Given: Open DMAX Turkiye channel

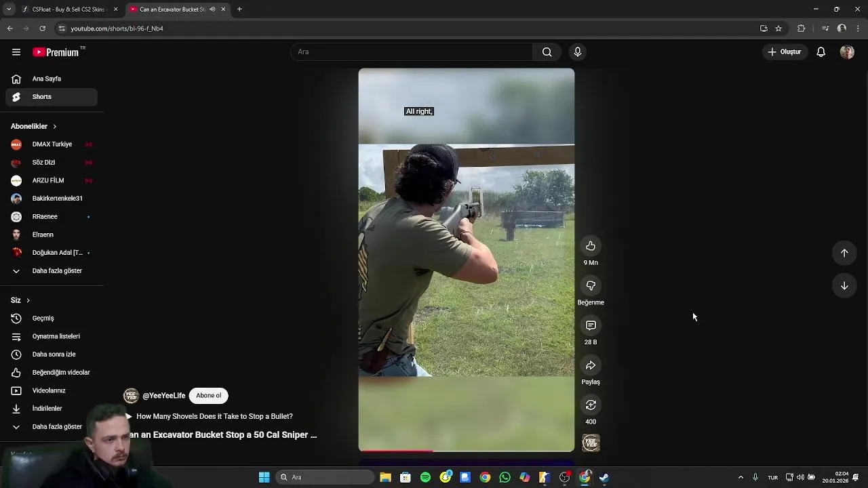Looking at the screenshot, I should point(52,144).
